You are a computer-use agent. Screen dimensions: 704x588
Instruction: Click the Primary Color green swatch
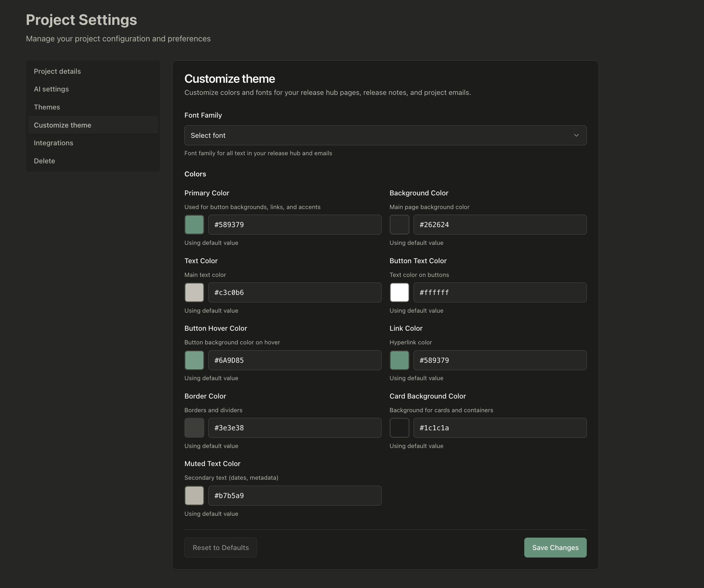click(x=194, y=224)
